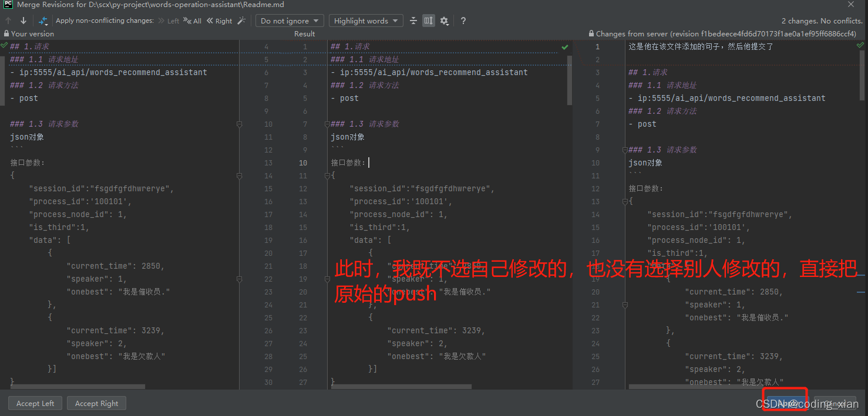Open diff settings gear icon
The image size is (868, 416).
[x=444, y=21]
